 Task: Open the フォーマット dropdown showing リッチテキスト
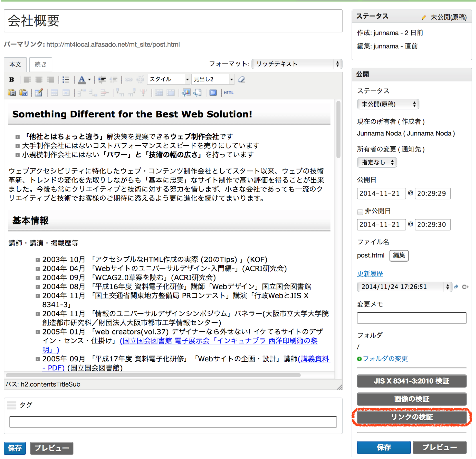coord(296,64)
